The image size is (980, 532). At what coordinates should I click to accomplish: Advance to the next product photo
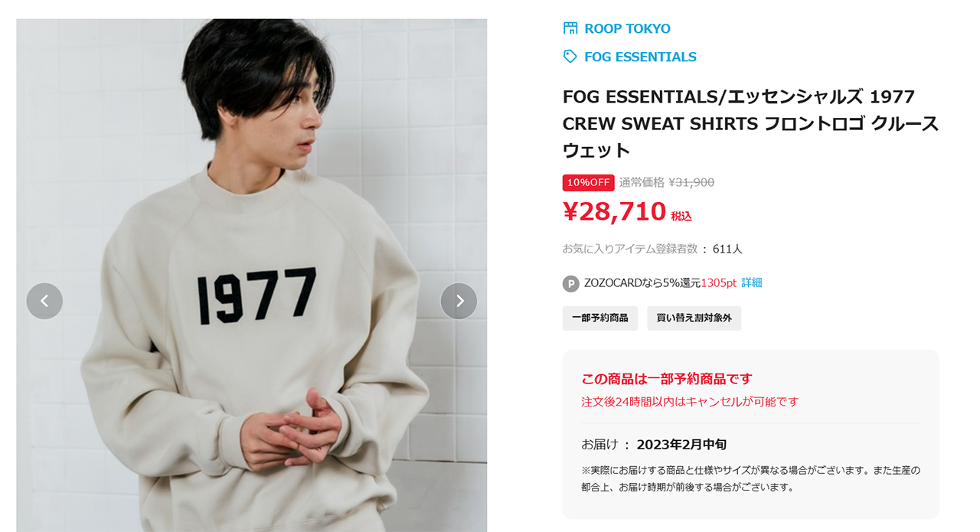point(459,301)
